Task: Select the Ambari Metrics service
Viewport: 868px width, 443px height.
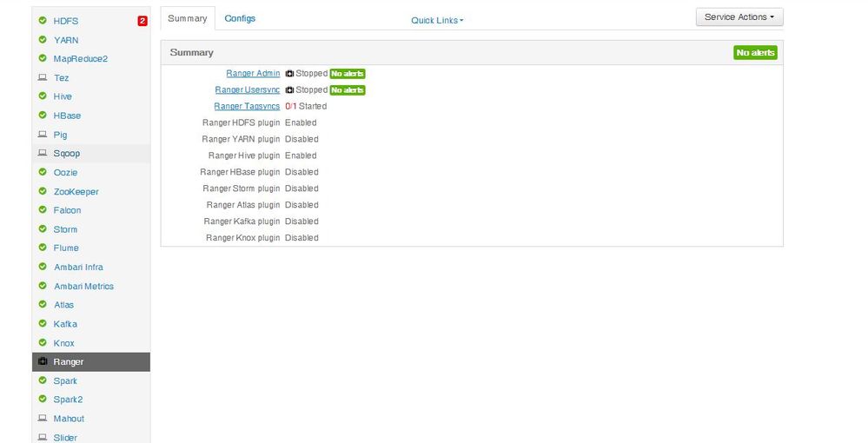Action: (x=83, y=287)
